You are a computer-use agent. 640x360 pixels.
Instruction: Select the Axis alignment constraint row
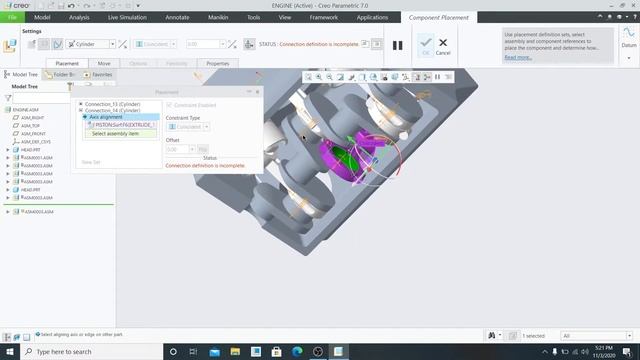120,117
